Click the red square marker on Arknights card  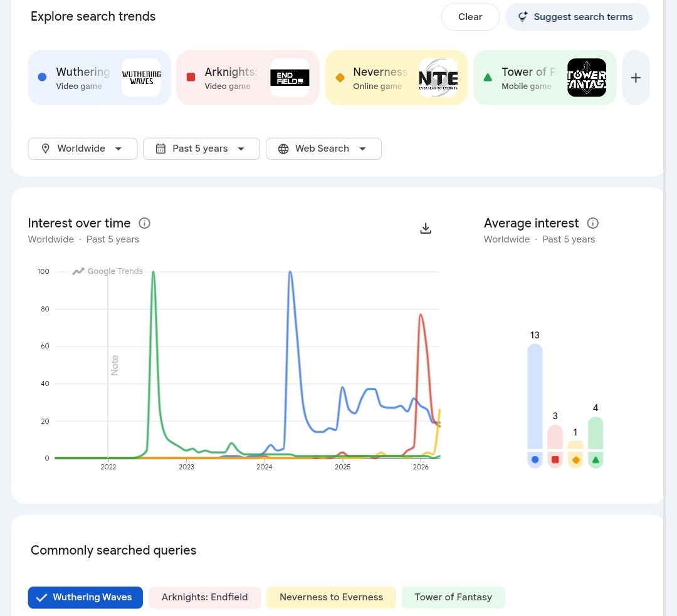pyautogui.click(x=191, y=77)
